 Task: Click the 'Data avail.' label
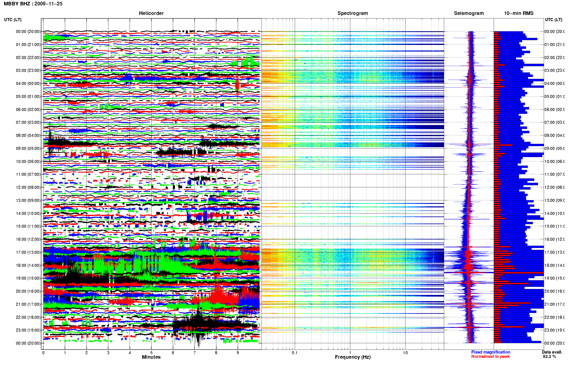click(552, 352)
